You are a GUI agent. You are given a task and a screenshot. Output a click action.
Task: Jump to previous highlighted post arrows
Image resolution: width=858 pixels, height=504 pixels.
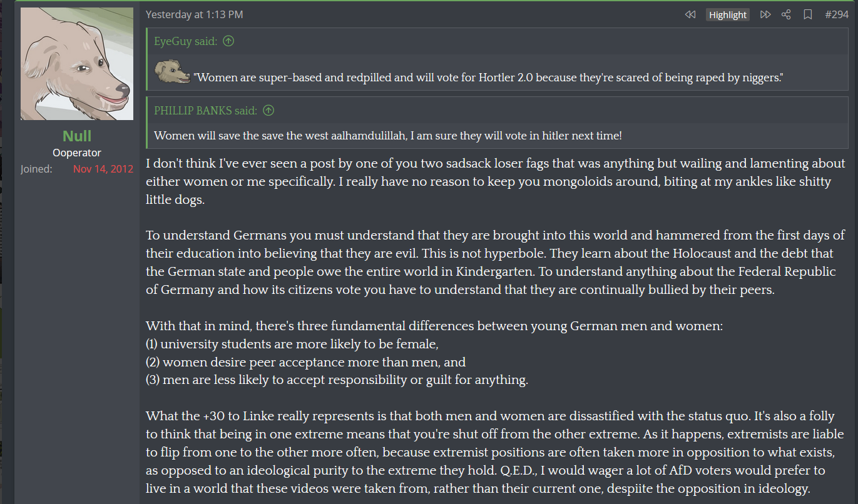690,14
